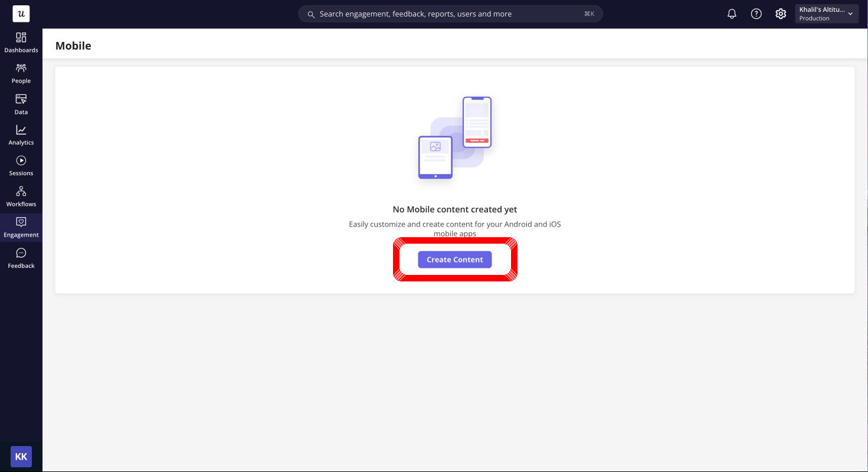This screenshot has width=868, height=472.
Task: Go to the People section
Action: (x=21, y=73)
